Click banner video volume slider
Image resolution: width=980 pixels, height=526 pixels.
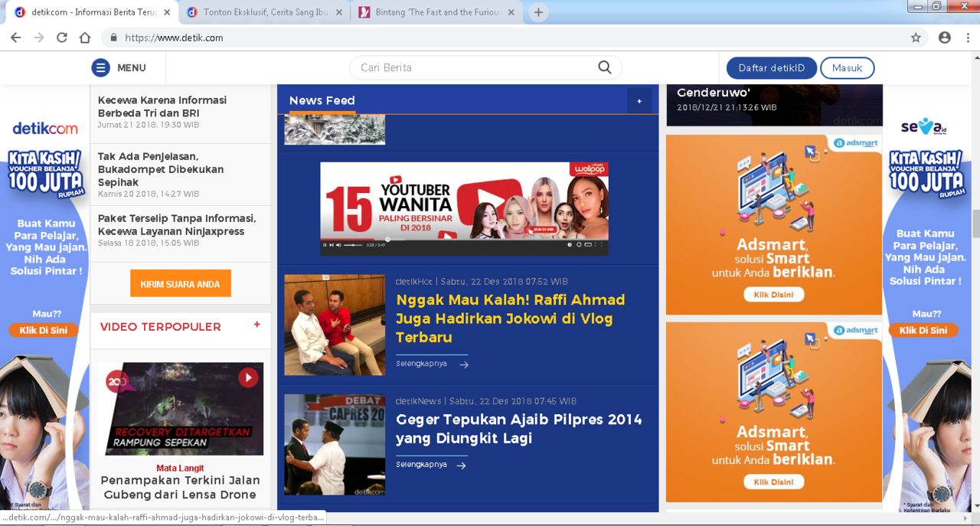coord(352,245)
